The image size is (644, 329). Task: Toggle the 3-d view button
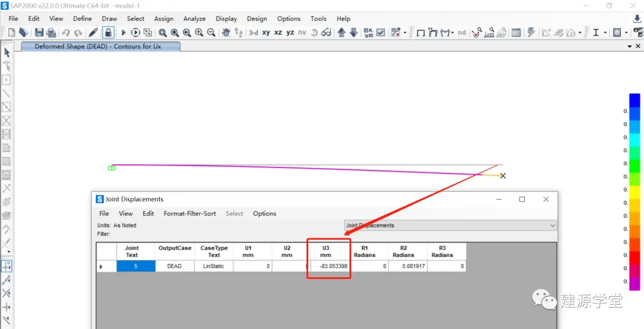tap(253, 32)
